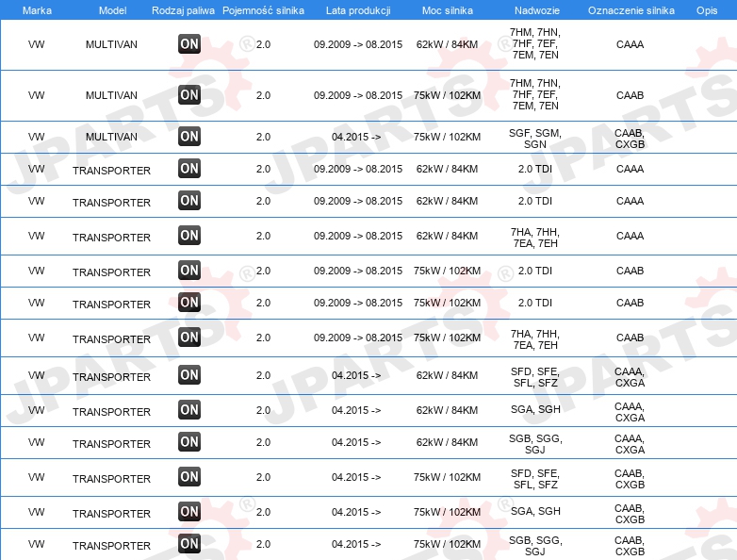Click the Moc silnika column header
The height and width of the screenshot is (560, 737).
click(448, 10)
